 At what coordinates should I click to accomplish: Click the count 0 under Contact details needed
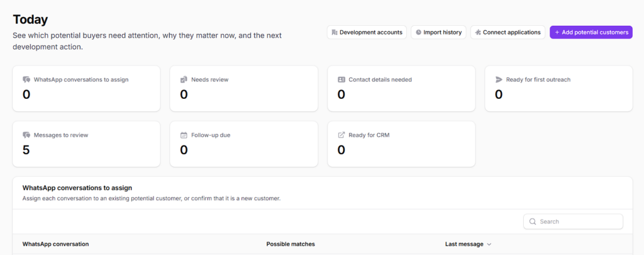tap(341, 94)
